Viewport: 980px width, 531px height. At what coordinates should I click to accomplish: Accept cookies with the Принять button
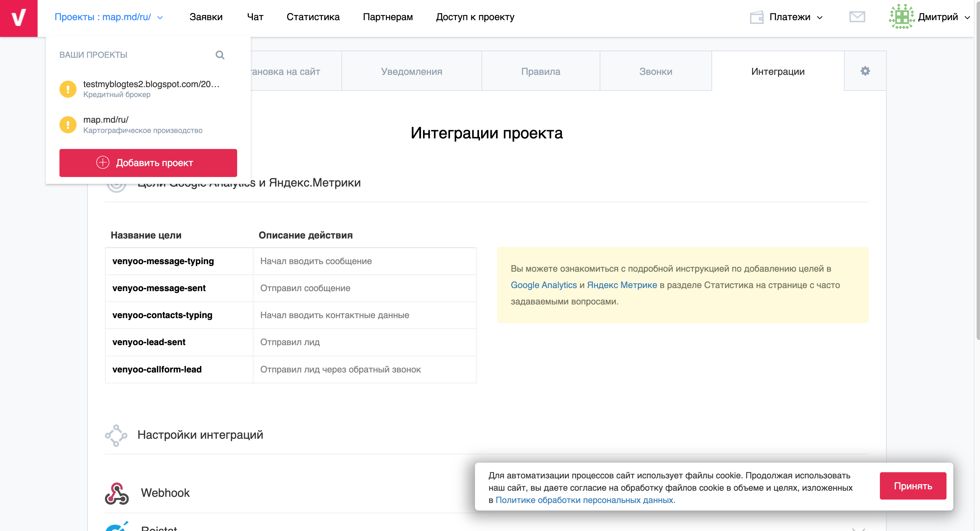(x=913, y=485)
